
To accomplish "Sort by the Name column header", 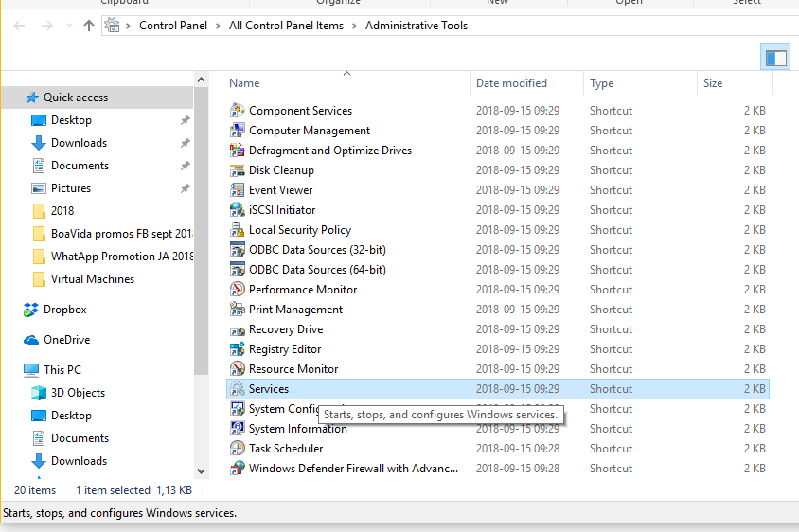I will pyautogui.click(x=346, y=83).
